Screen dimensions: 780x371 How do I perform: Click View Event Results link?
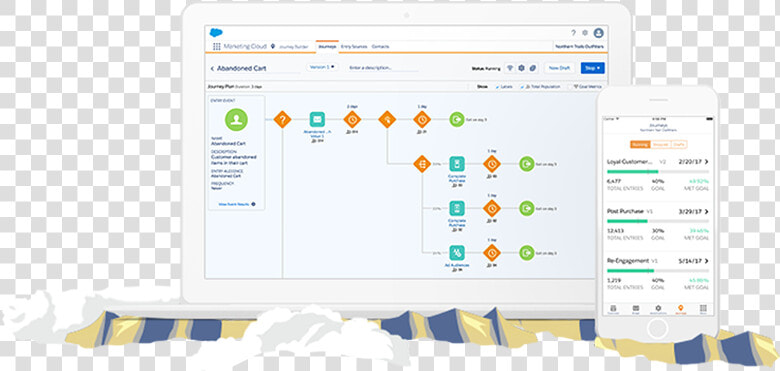point(234,204)
